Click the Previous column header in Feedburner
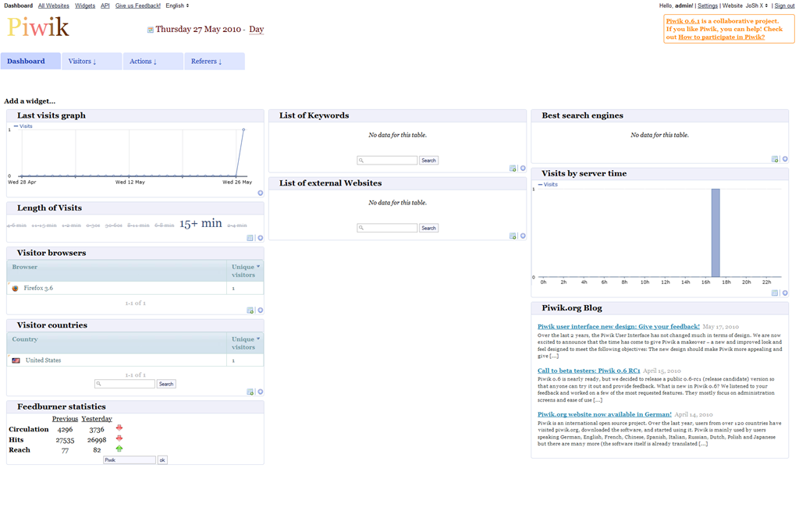 click(x=66, y=419)
